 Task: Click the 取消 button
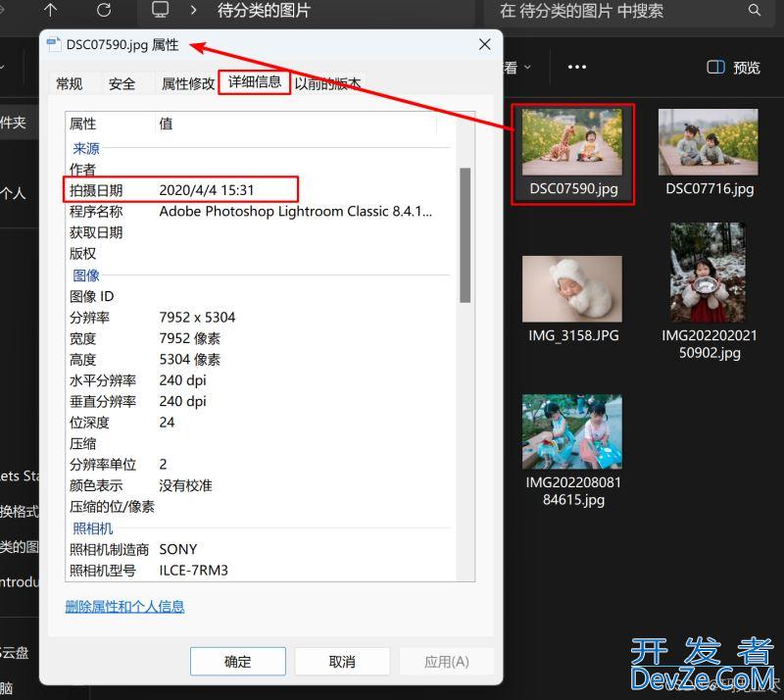tap(342, 662)
